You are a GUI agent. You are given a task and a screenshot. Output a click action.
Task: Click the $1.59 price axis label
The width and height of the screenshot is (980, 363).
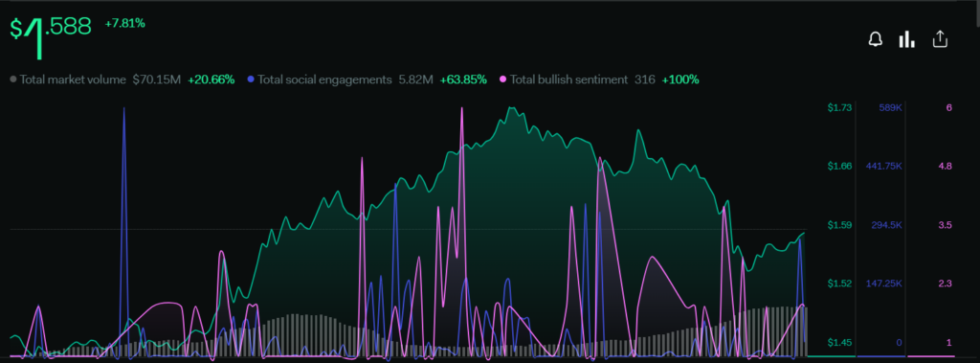click(x=839, y=225)
